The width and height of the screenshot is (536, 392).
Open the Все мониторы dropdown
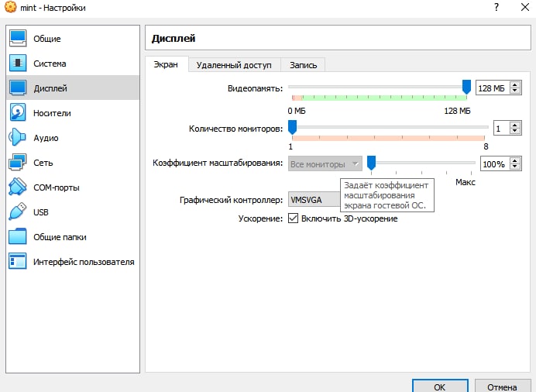(325, 164)
